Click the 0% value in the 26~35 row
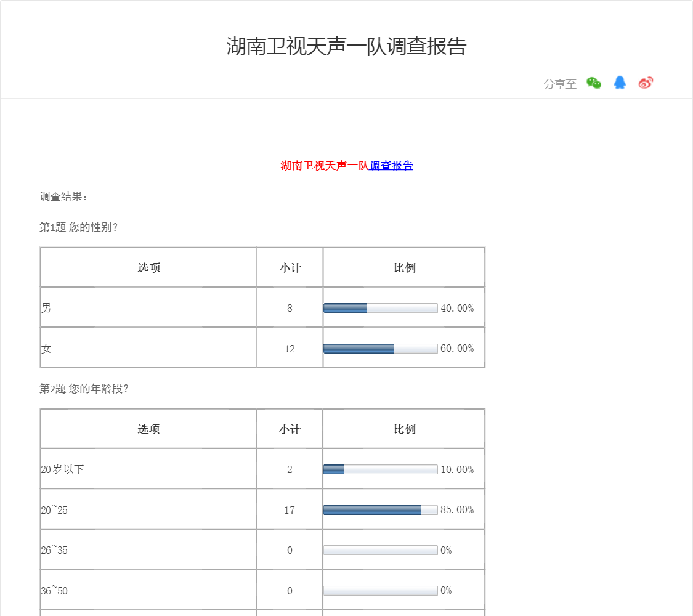 tap(446, 550)
